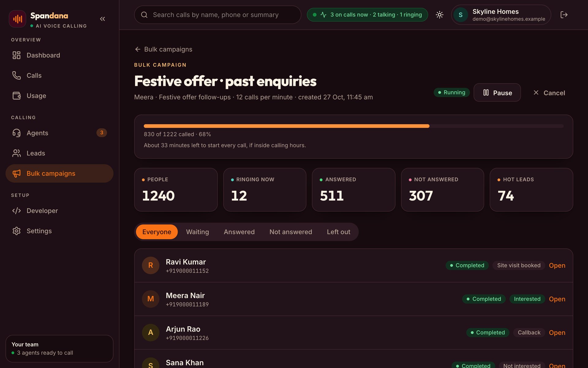The width and height of the screenshot is (588, 368).
Task: Open the Skyline Homes account menu
Action: [501, 15]
